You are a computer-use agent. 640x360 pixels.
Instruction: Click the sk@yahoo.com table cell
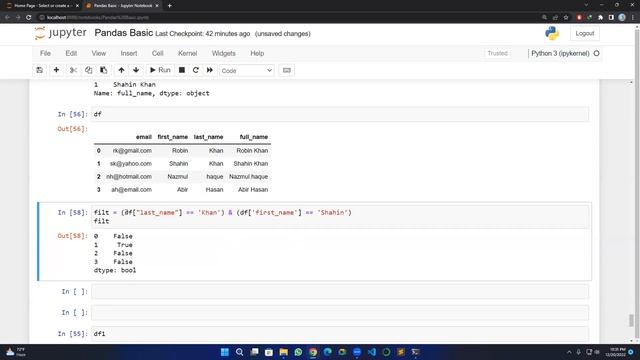(131, 164)
